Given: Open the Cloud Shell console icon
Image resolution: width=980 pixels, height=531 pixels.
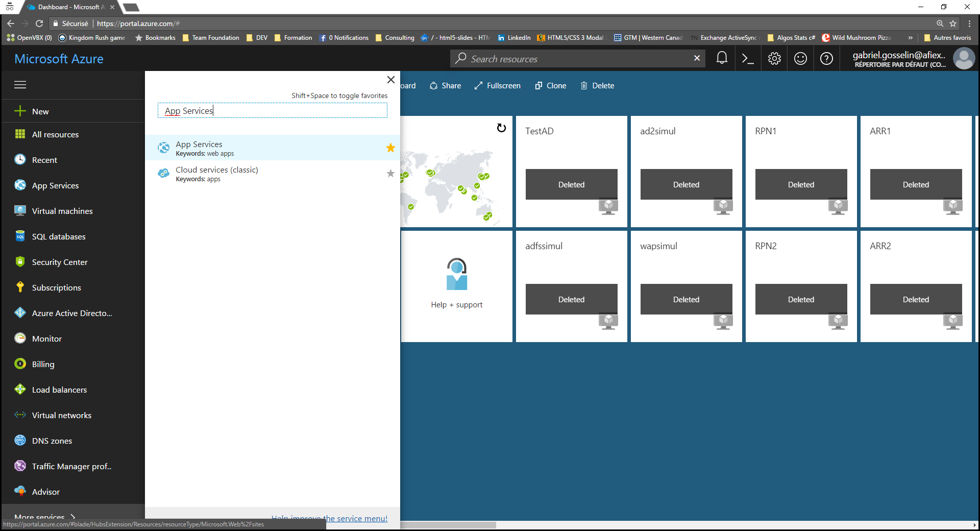Looking at the screenshot, I should tap(748, 59).
